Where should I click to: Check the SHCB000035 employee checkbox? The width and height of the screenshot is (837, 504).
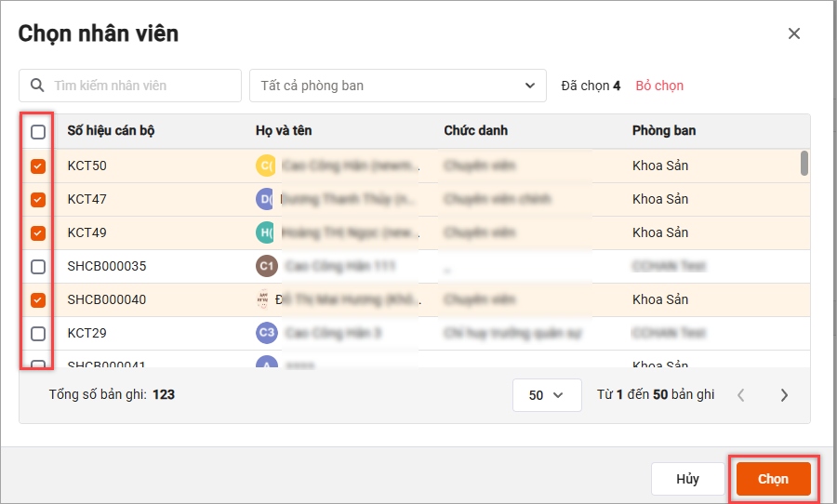(x=38, y=267)
